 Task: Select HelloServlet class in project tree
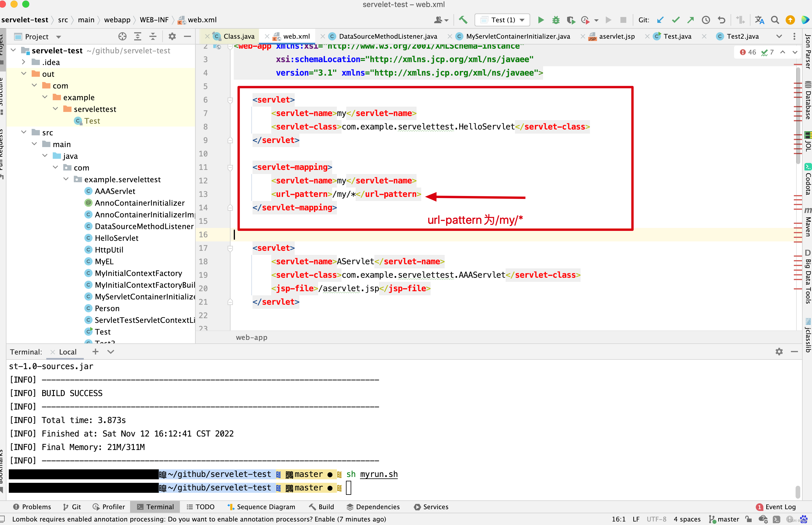point(116,238)
